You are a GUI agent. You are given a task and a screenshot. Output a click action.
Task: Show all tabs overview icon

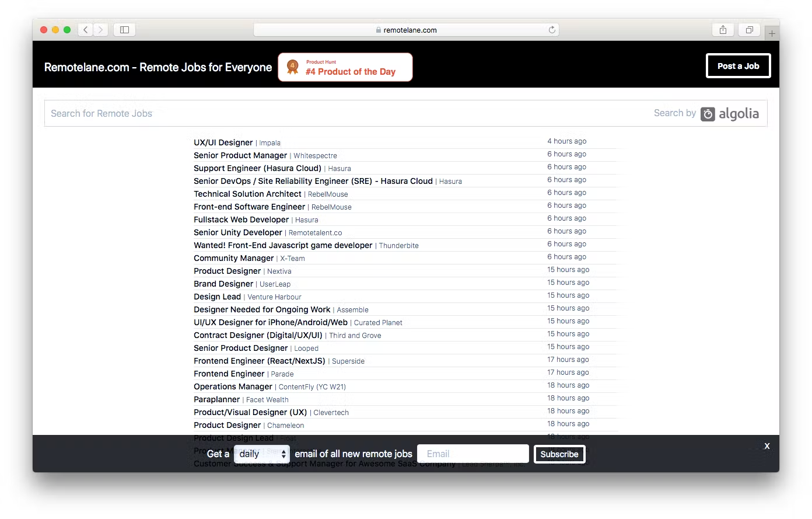(750, 30)
